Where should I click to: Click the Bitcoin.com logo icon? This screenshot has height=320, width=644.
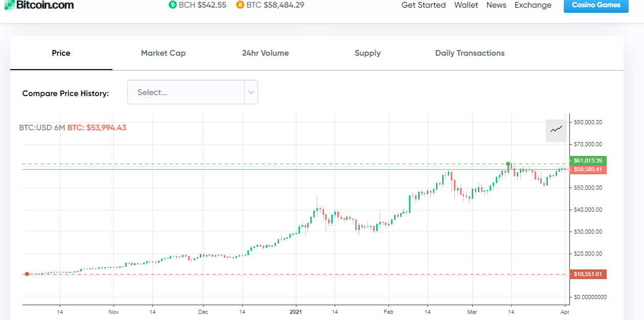(x=8, y=5)
